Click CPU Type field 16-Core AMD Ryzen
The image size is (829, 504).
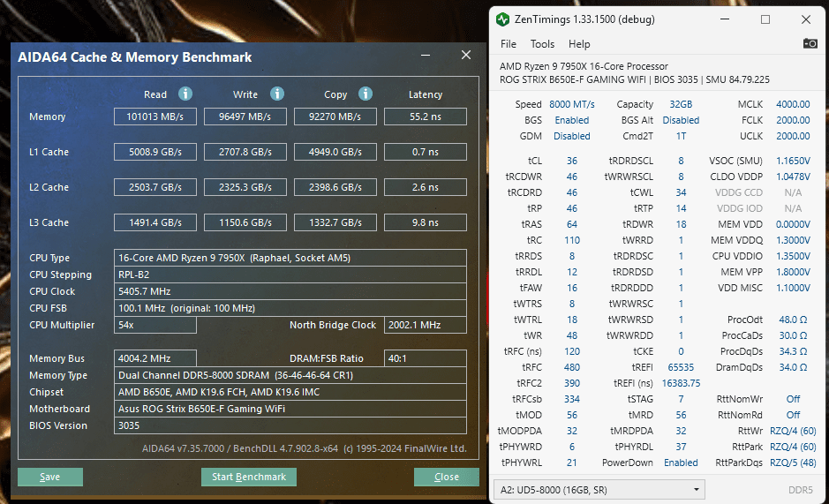tap(290, 258)
